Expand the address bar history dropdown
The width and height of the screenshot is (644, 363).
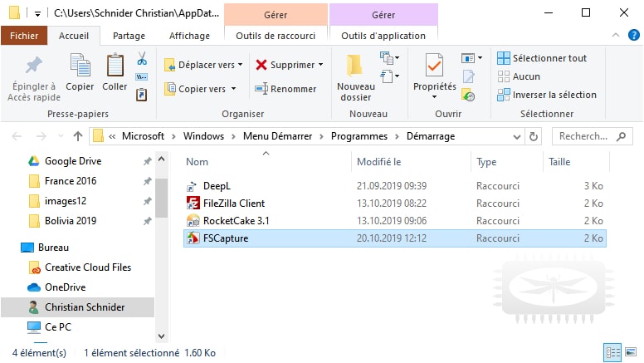click(517, 136)
